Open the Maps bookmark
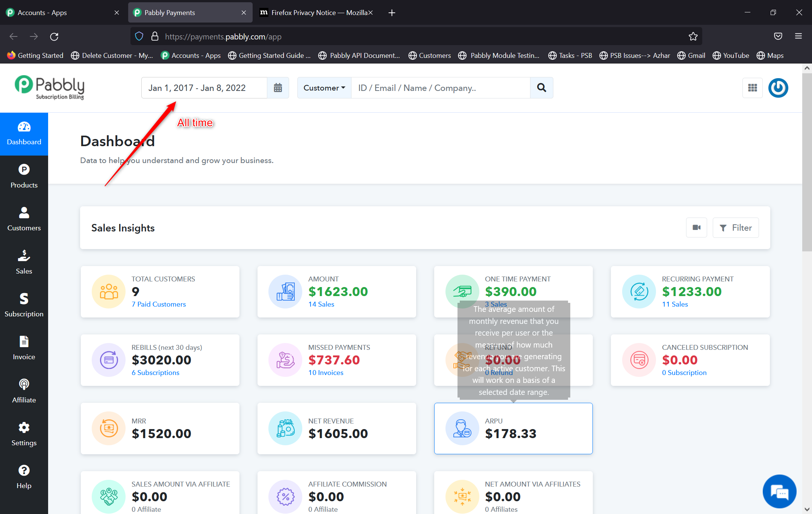The height and width of the screenshot is (514, 812). tap(770, 56)
